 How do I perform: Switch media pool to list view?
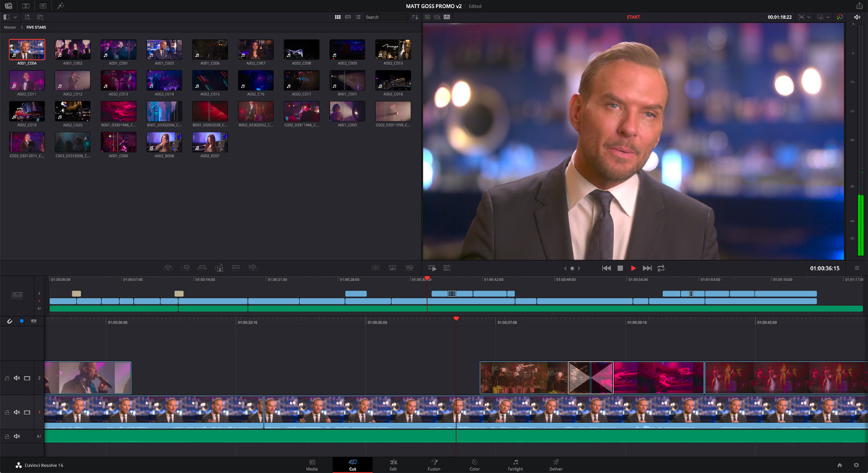click(358, 17)
